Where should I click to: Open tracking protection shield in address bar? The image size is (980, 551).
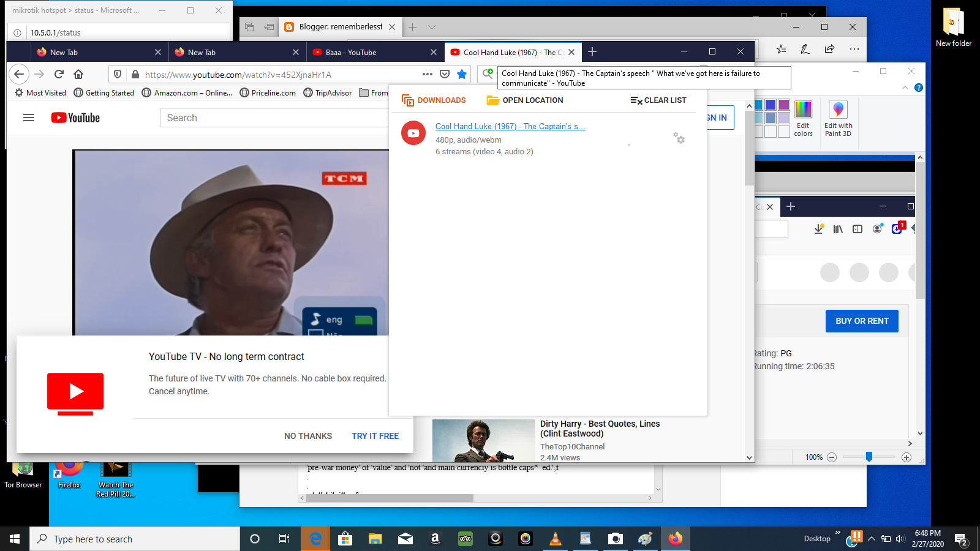[x=118, y=74]
